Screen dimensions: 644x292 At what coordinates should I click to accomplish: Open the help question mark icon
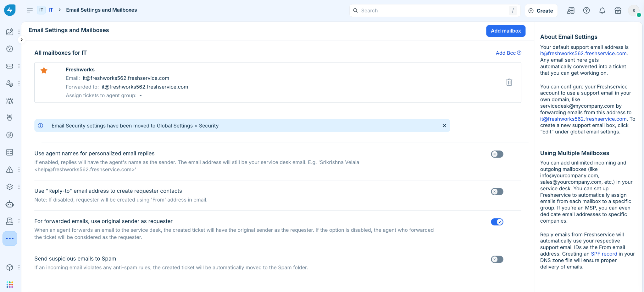pos(586,11)
